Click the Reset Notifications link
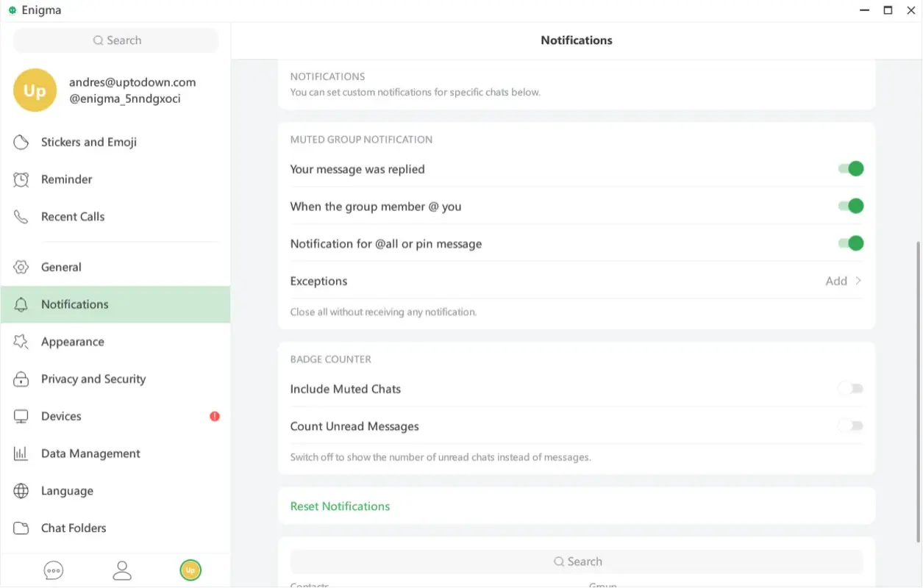 click(340, 506)
